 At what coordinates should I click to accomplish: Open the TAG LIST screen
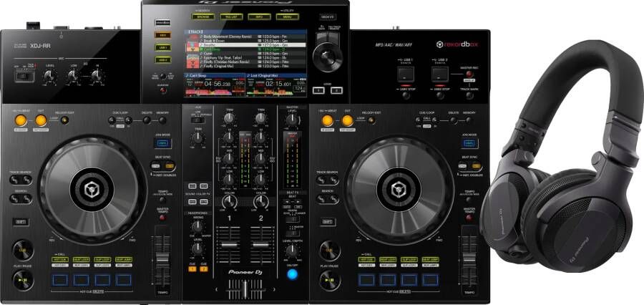[231, 17]
